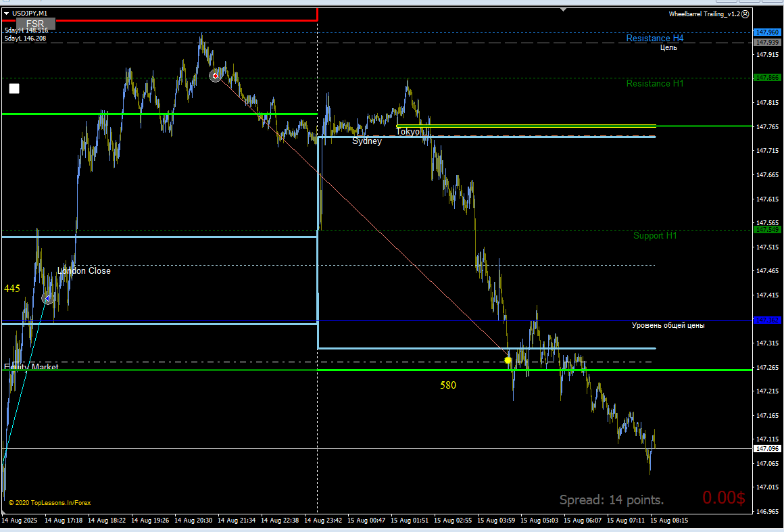Click the 15 Aug 03:59 time label
Image resolution: width=784 pixels, height=532 pixels.
[496, 521]
